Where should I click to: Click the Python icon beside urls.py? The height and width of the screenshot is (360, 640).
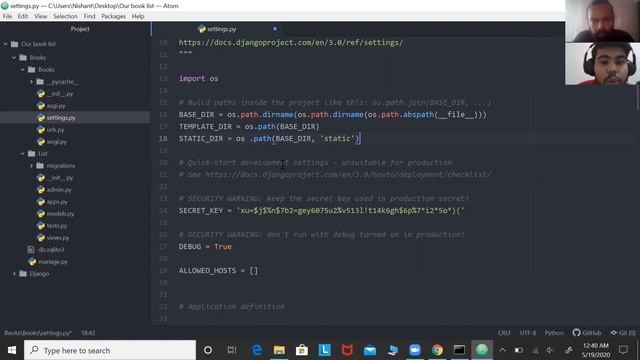coord(41,130)
